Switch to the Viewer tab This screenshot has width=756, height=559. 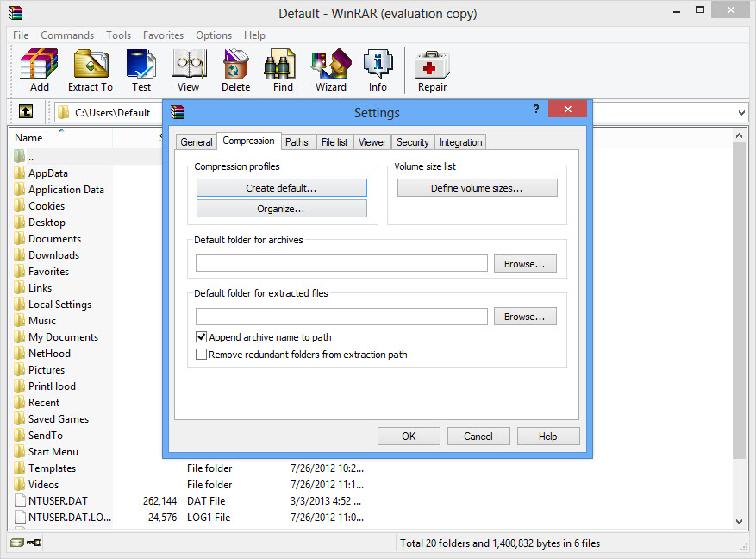point(372,142)
